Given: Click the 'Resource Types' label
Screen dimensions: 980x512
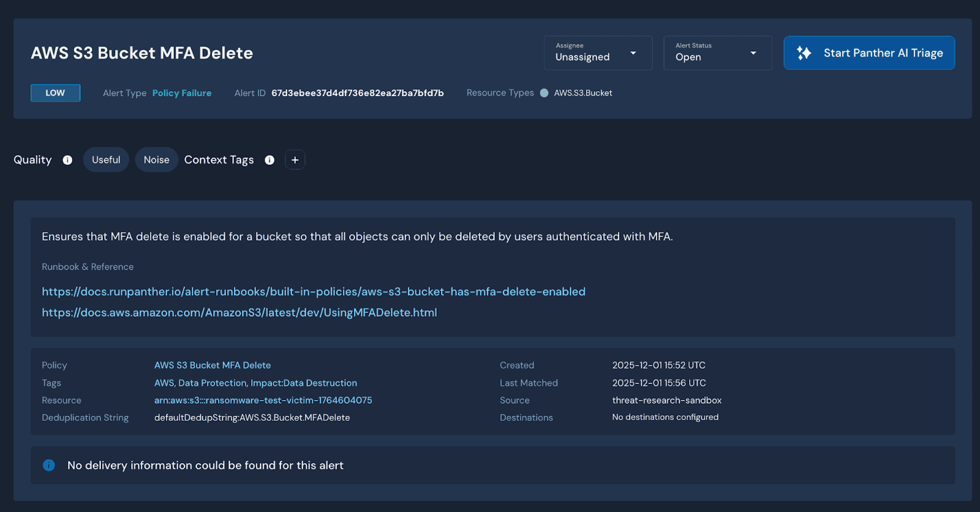Looking at the screenshot, I should (x=500, y=93).
